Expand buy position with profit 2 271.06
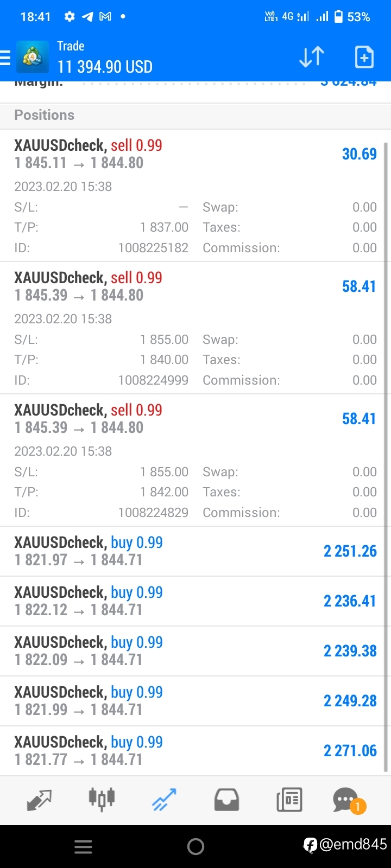The height and width of the screenshot is (868, 391). [195, 751]
